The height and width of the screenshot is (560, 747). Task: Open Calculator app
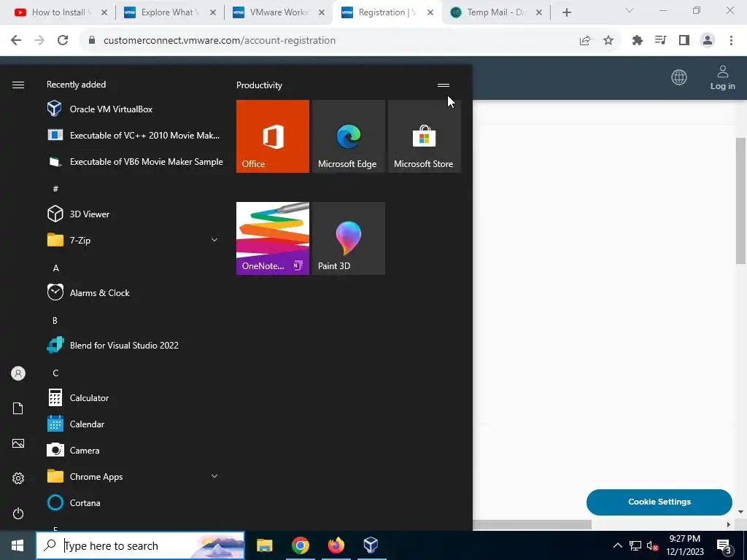(x=134, y=398)
